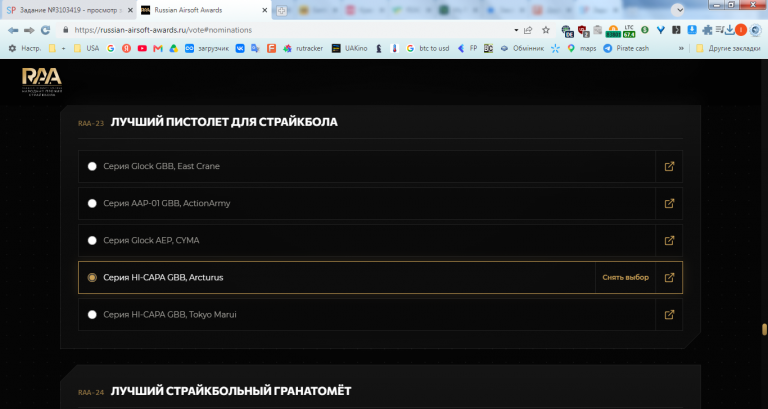The height and width of the screenshot is (409, 768).
Task: Open the Google Translate bookmark icon
Action: [x=255, y=48]
